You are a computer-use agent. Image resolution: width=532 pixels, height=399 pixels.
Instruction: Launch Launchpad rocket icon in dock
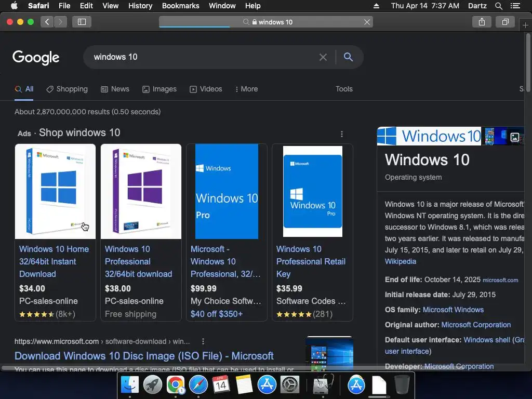(x=153, y=385)
